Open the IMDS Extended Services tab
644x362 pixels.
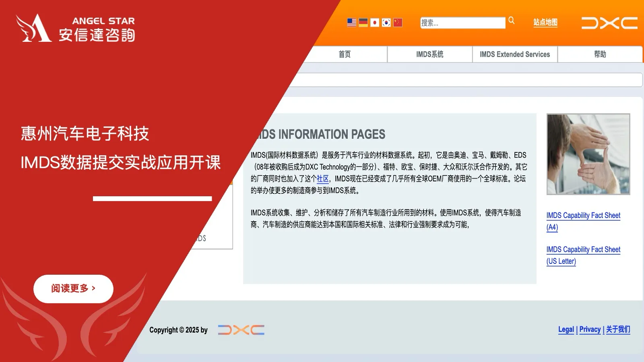point(514,55)
